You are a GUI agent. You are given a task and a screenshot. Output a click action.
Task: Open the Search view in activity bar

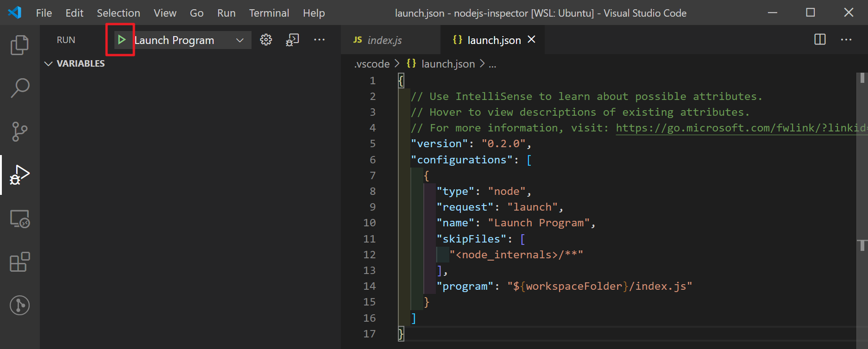click(x=19, y=87)
